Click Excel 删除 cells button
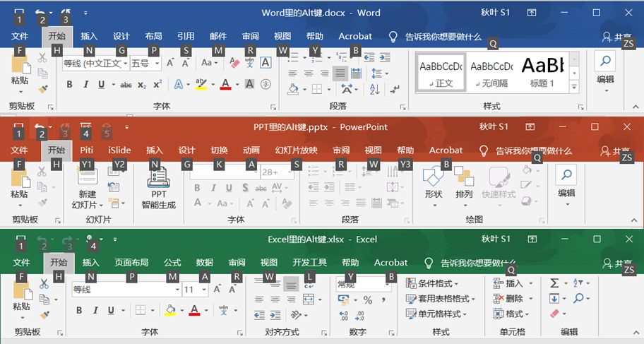This screenshot has width=644, height=344. click(509, 298)
